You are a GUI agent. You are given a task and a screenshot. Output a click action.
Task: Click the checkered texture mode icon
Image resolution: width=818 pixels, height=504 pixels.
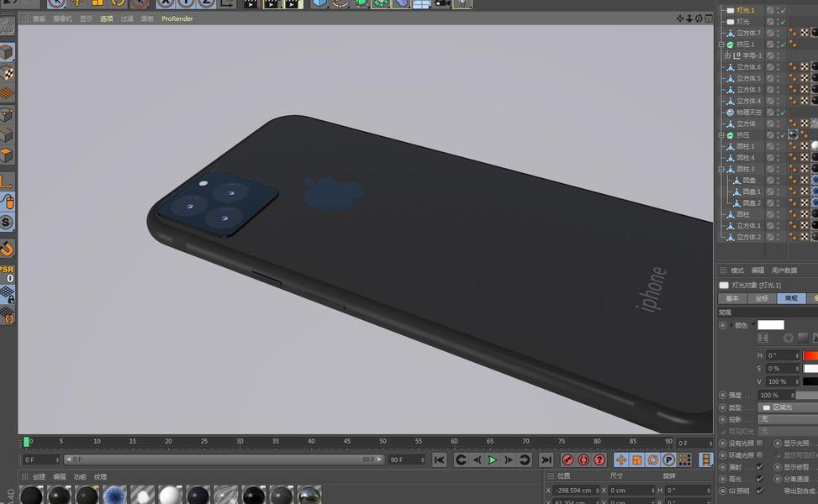click(x=7, y=72)
